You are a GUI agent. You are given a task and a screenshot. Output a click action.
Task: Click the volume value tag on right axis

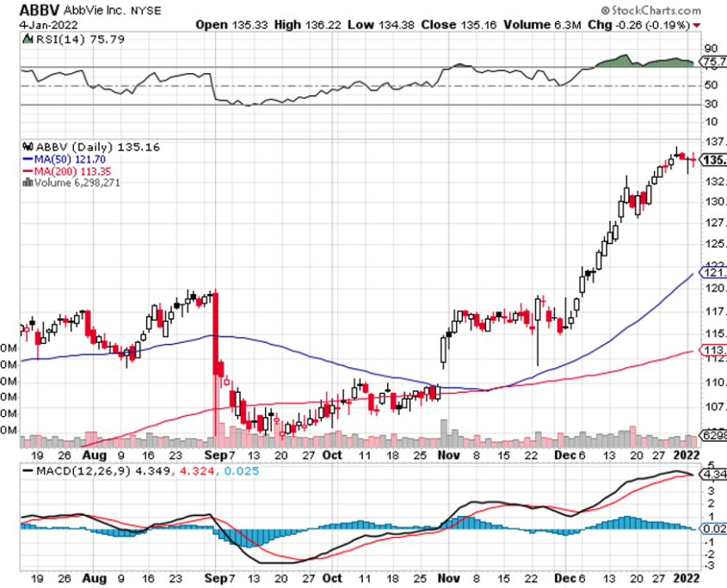[x=712, y=435]
